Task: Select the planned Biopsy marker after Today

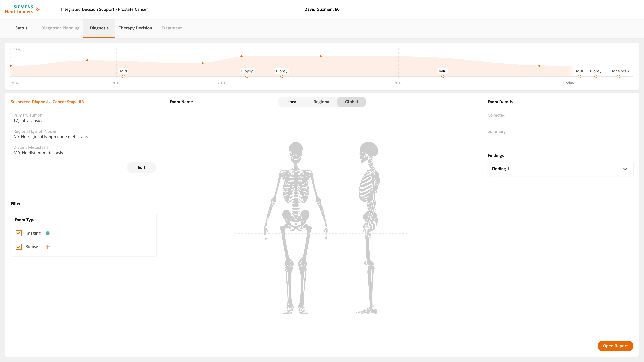Action: pyautogui.click(x=596, y=76)
